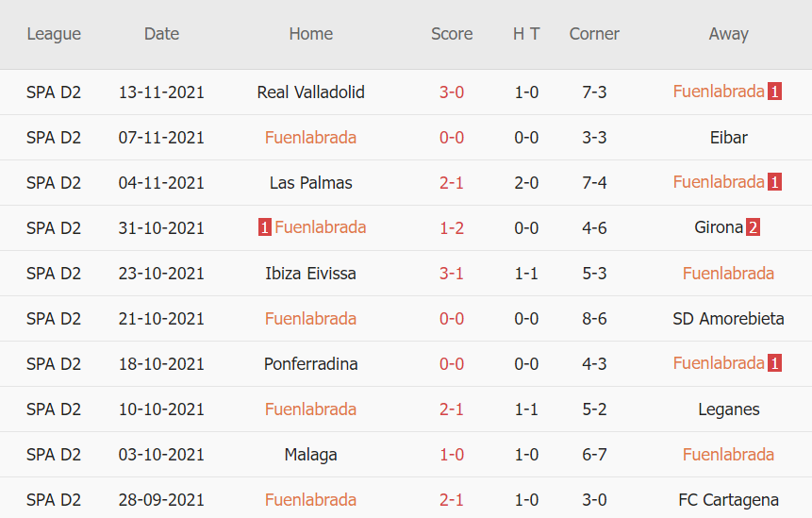This screenshot has width=812, height=518.
Task: Click red card badge on Las Palmas match row
Action: 774,183
